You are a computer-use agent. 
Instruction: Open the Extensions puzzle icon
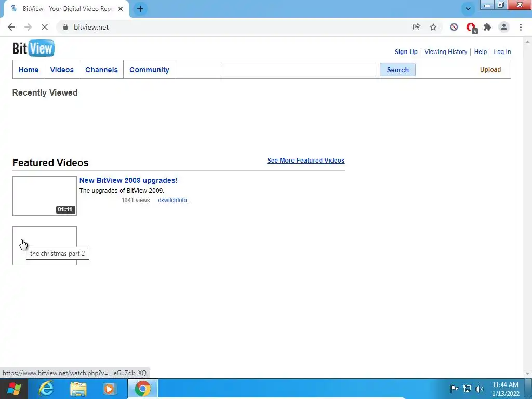point(487,27)
